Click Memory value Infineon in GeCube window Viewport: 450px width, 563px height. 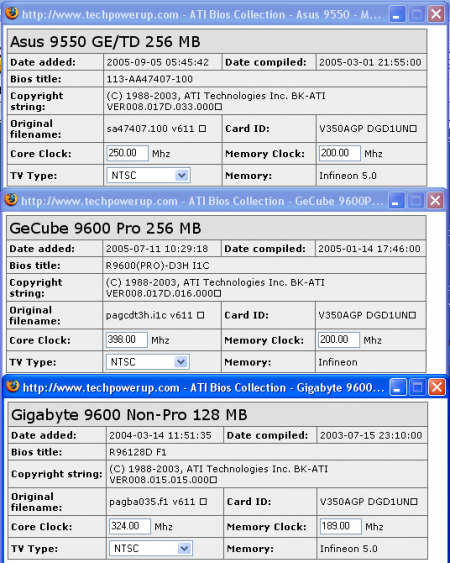pyautogui.click(x=338, y=362)
